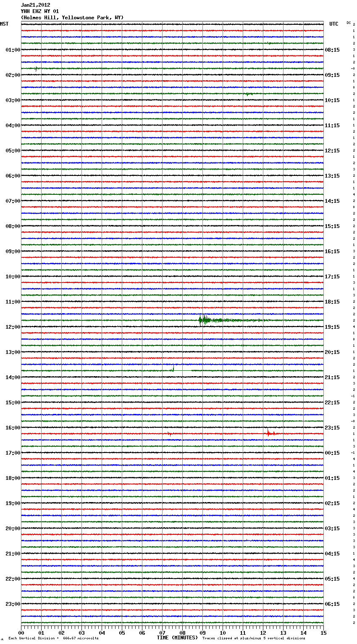Click the 06:15 UTC time label

click(332, 604)
